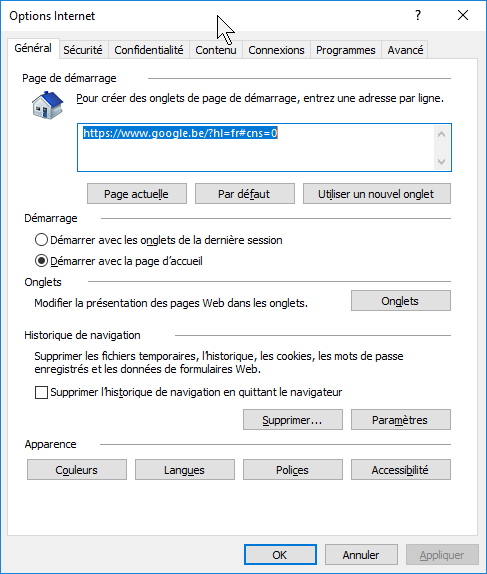Click the Par défaut button

point(245,194)
